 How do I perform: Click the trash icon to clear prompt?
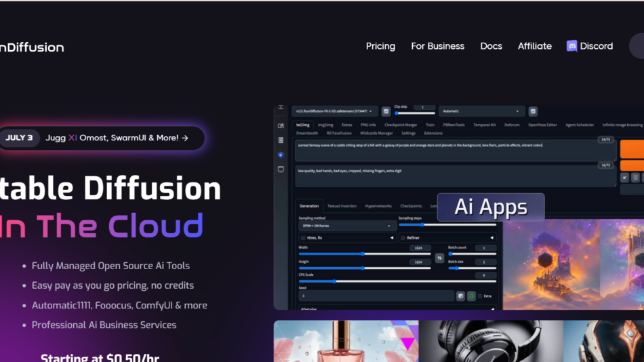click(x=635, y=178)
